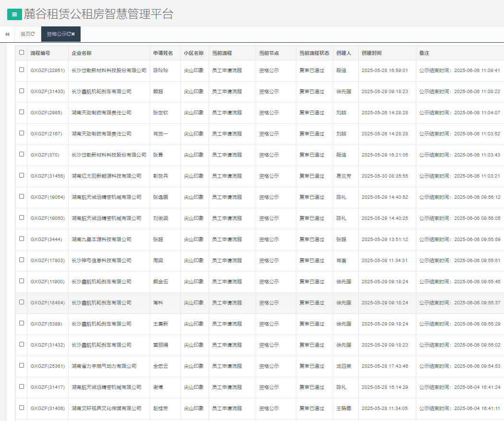Sort by 流程编号 column header
504x421 pixels.
point(40,53)
